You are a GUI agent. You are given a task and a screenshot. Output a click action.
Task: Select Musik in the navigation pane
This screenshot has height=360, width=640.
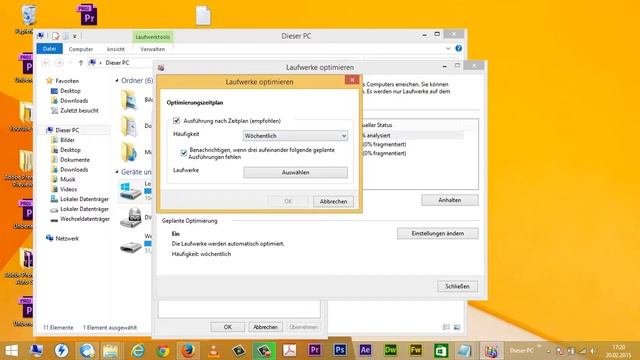pos(68,179)
